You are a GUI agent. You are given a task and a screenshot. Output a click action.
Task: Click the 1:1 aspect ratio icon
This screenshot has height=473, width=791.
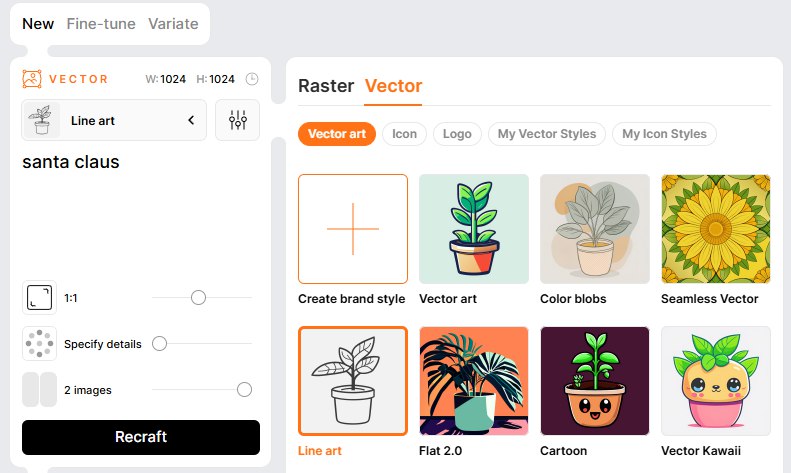[x=39, y=298]
